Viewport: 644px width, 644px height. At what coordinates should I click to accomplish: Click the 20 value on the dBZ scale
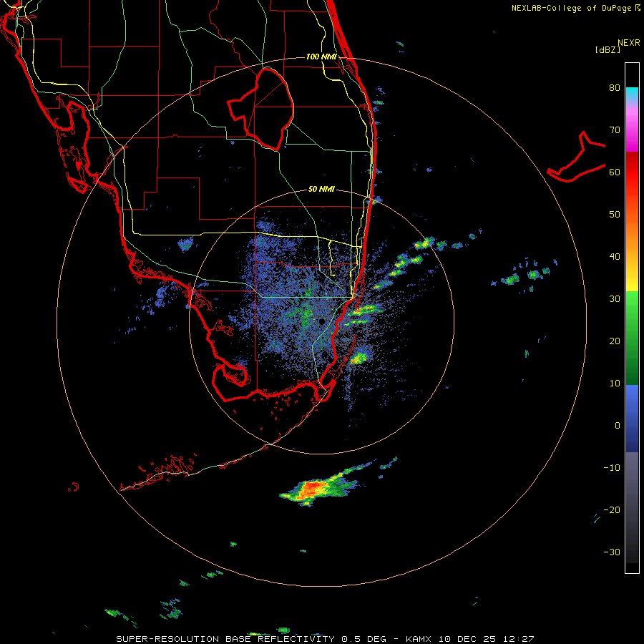point(615,341)
